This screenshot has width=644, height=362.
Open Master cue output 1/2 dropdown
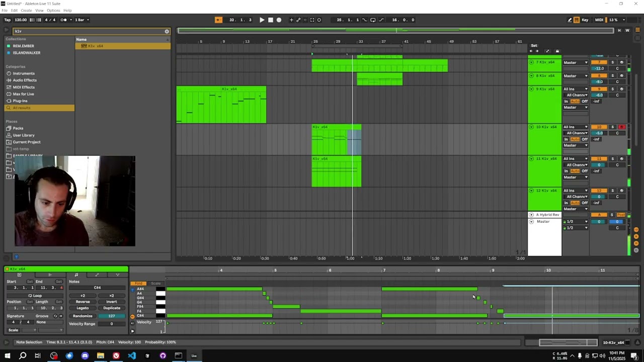click(576, 222)
